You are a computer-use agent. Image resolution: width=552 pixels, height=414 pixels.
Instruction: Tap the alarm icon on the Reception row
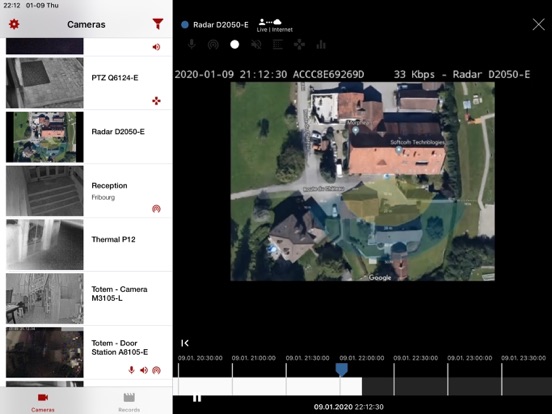point(156,209)
